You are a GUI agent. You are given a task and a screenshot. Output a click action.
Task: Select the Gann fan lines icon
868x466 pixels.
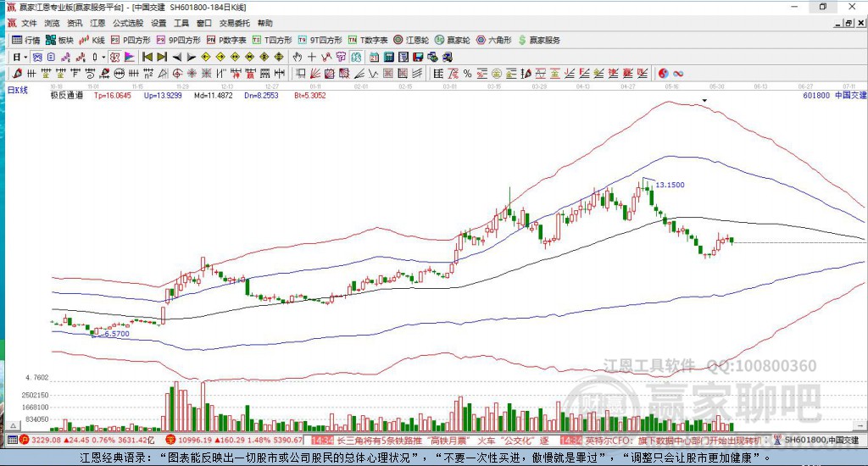coord(315,74)
